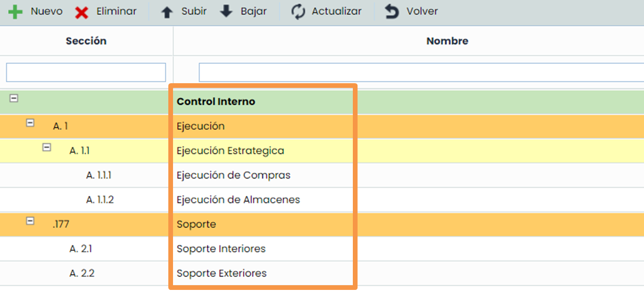Select the Ejecución de Compras row

233,175
